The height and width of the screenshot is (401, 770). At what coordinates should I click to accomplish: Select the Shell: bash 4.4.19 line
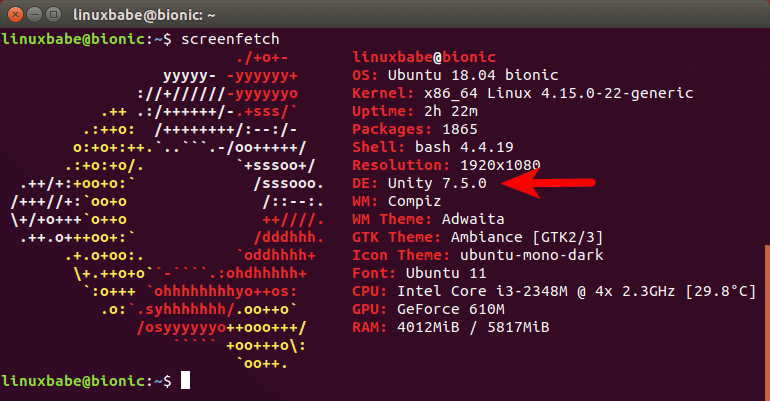[435, 147]
